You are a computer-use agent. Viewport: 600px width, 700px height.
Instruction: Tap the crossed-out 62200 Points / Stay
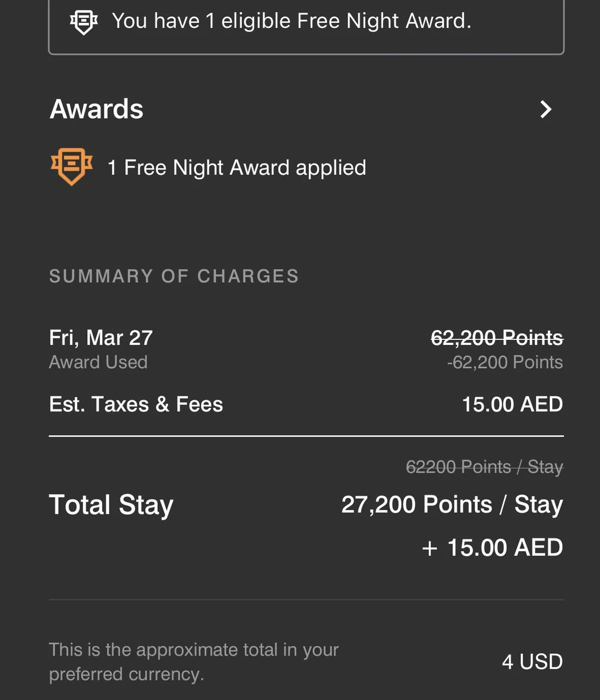[x=484, y=467]
